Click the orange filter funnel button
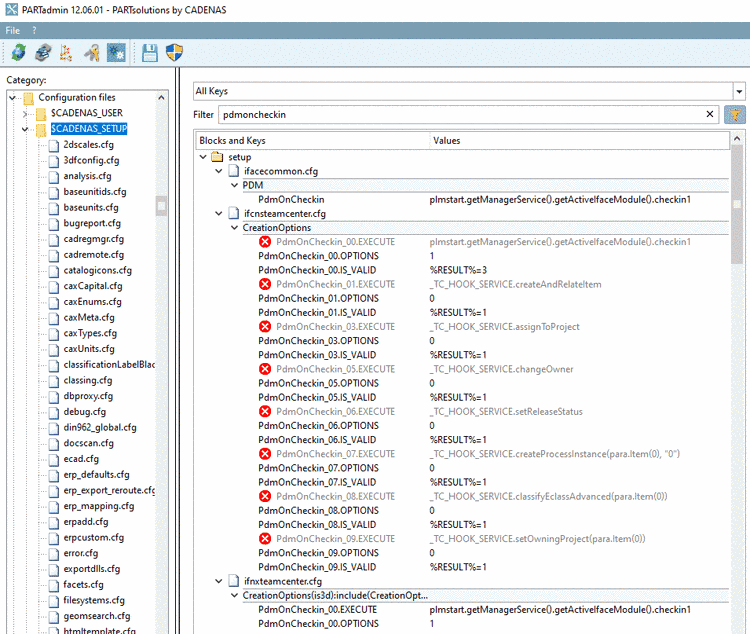Image resolution: width=750 pixels, height=634 pixels. click(734, 115)
